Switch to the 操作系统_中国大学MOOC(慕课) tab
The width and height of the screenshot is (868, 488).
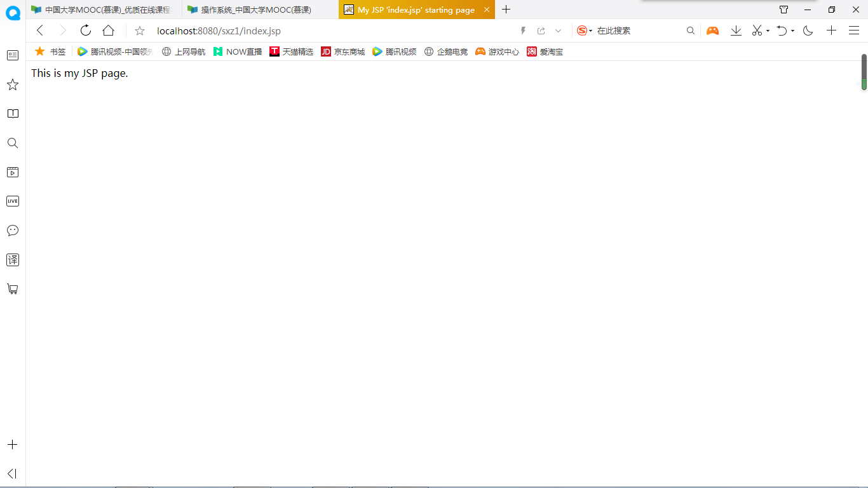[260, 10]
